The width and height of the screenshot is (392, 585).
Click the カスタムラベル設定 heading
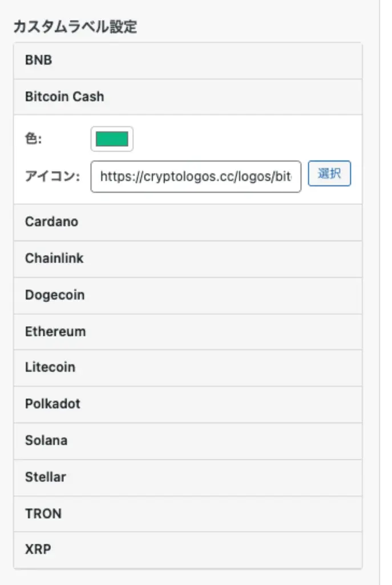(x=75, y=27)
